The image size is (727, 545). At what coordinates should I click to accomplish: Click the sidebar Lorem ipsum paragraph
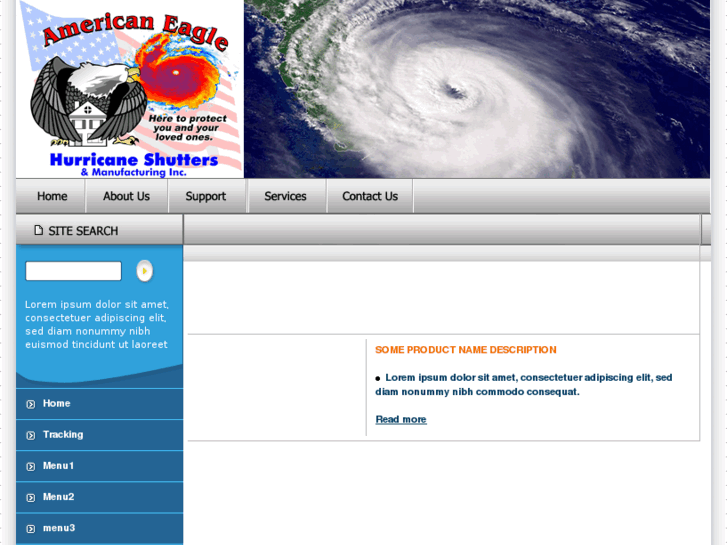point(96,324)
